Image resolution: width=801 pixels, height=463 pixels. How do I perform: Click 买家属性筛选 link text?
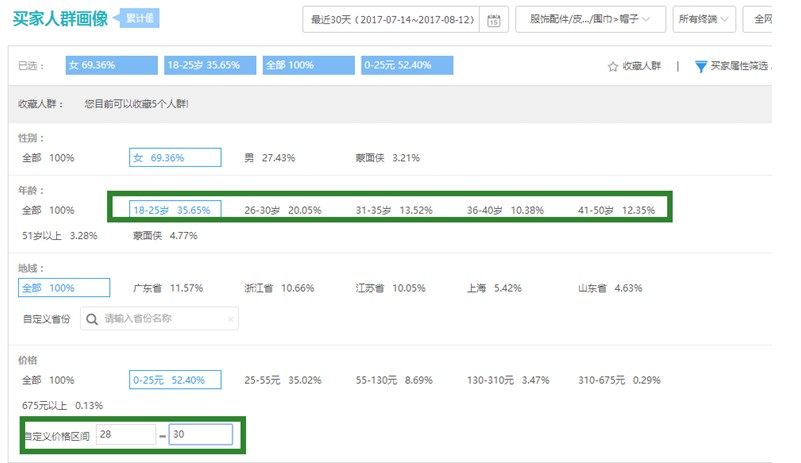pos(739,66)
